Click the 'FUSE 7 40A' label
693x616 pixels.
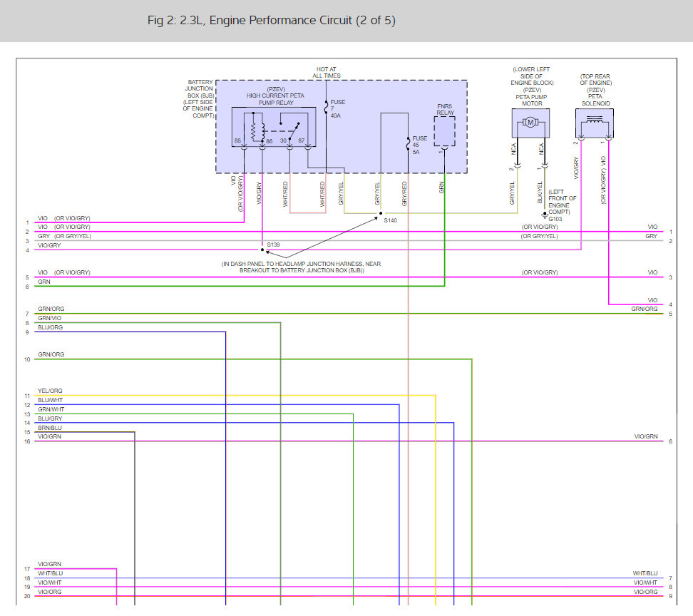[x=338, y=108]
